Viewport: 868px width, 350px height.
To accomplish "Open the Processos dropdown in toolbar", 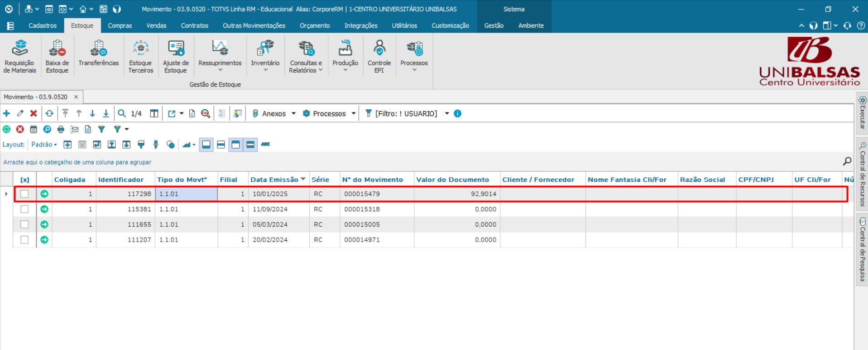I will (353, 114).
